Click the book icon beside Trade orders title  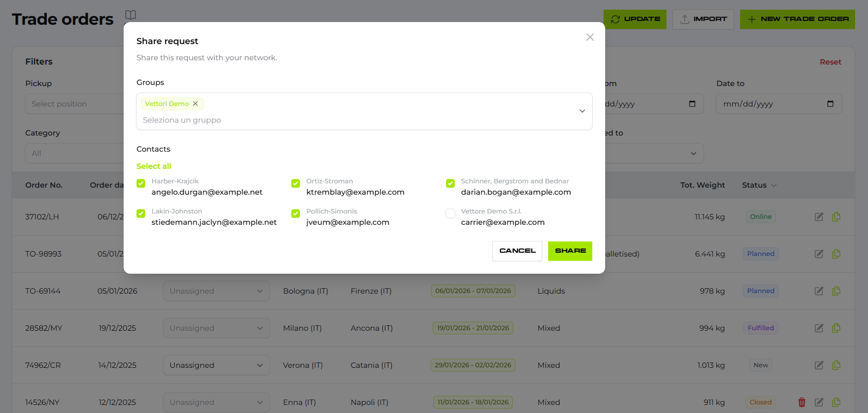(x=131, y=15)
